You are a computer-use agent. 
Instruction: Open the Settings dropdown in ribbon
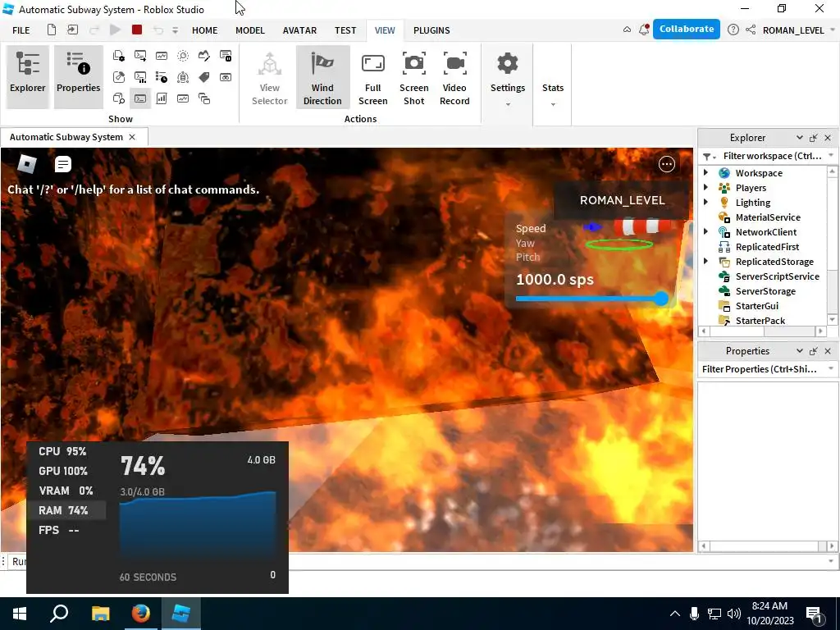(507, 78)
